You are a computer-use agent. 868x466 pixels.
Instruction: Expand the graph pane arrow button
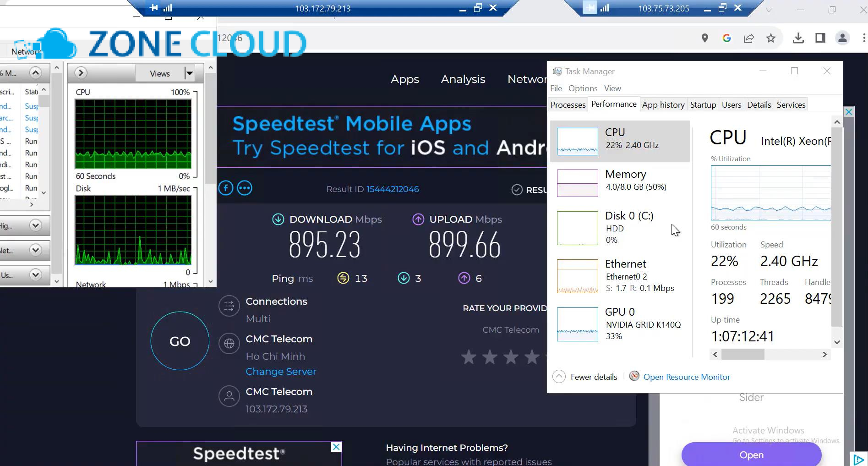(x=81, y=73)
